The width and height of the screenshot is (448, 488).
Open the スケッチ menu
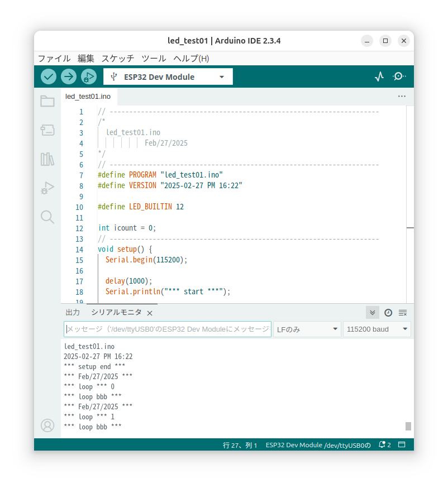pyautogui.click(x=118, y=58)
